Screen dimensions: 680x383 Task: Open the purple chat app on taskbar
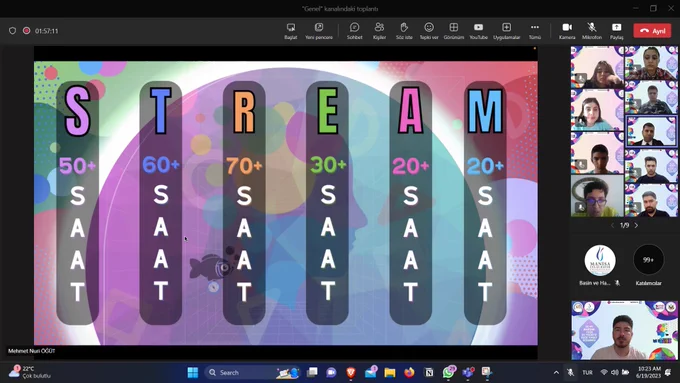[331, 372]
